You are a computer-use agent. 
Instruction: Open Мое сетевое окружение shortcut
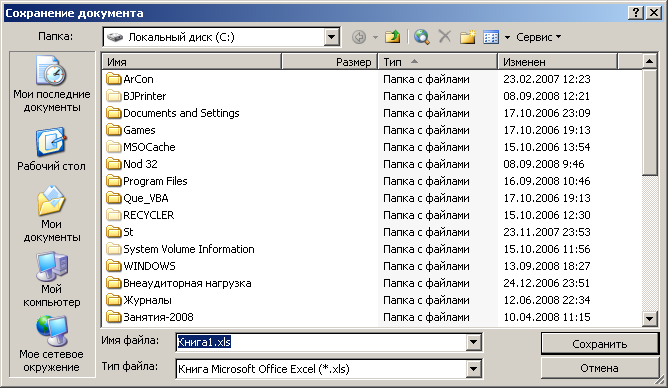[x=52, y=344]
